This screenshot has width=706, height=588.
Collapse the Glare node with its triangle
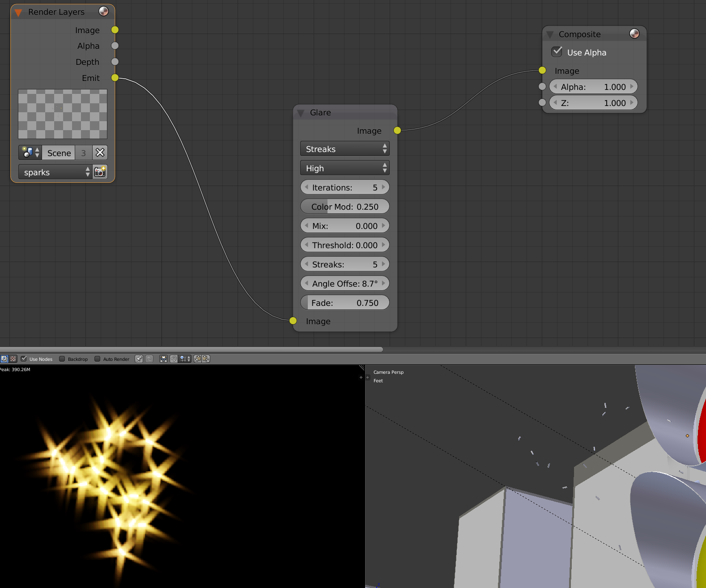(301, 113)
